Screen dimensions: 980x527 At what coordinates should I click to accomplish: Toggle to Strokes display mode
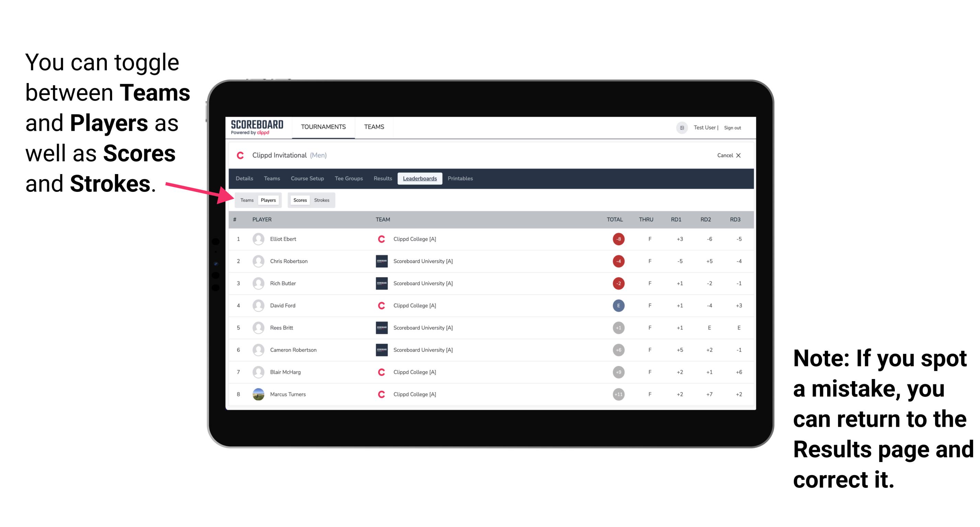321,200
